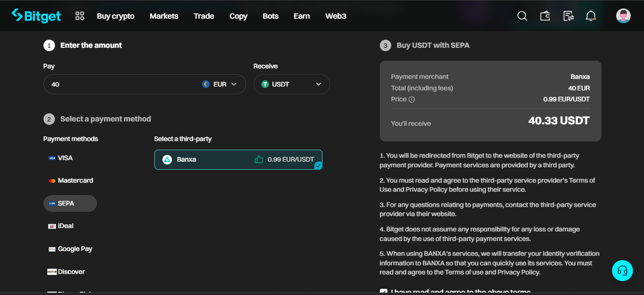Click the 0.99 EUR/USDT price value

pyautogui.click(x=567, y=99)
